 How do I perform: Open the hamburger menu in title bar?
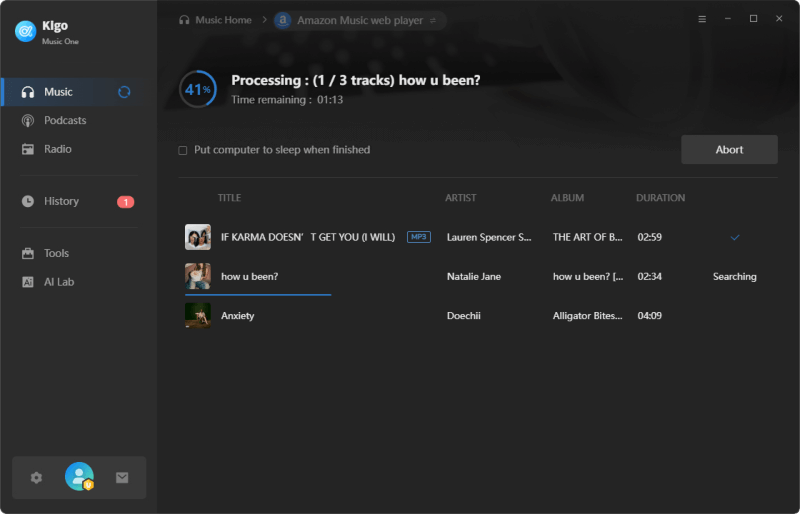[x=702, y=19]
